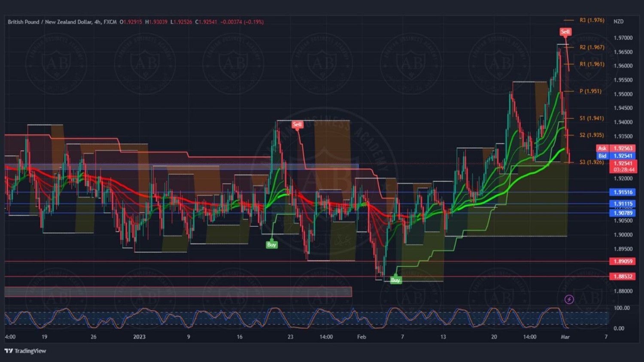644x362 pixels.
Task: Click the S1 (1.941) pivot label
Action: click(x=592, y=118)
